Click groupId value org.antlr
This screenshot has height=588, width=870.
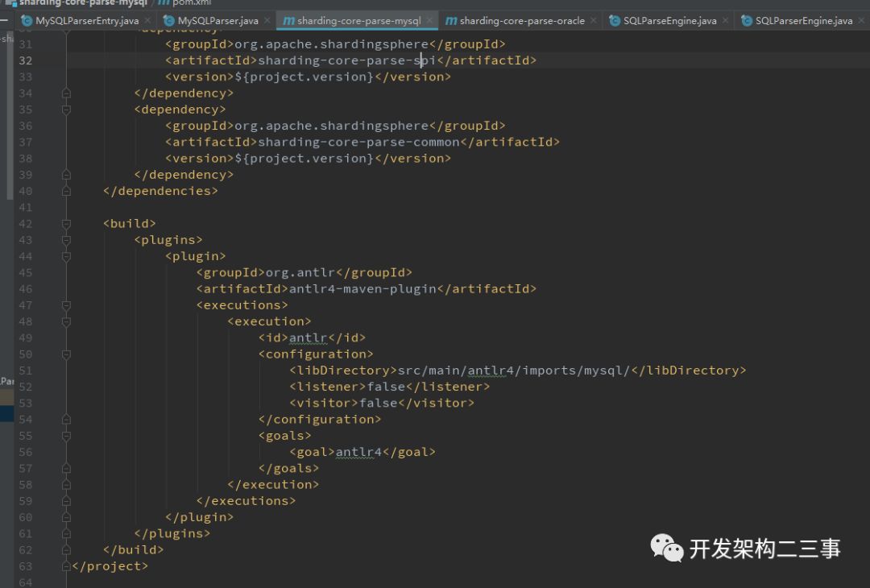click(300, 272)
